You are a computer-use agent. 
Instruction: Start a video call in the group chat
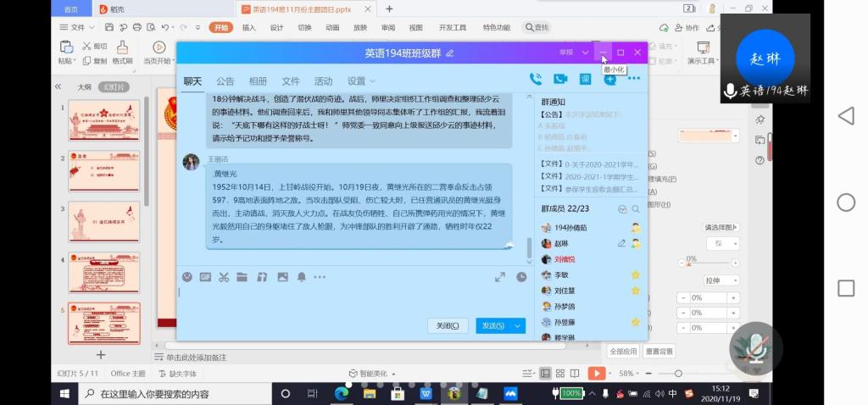pos(559,79)
